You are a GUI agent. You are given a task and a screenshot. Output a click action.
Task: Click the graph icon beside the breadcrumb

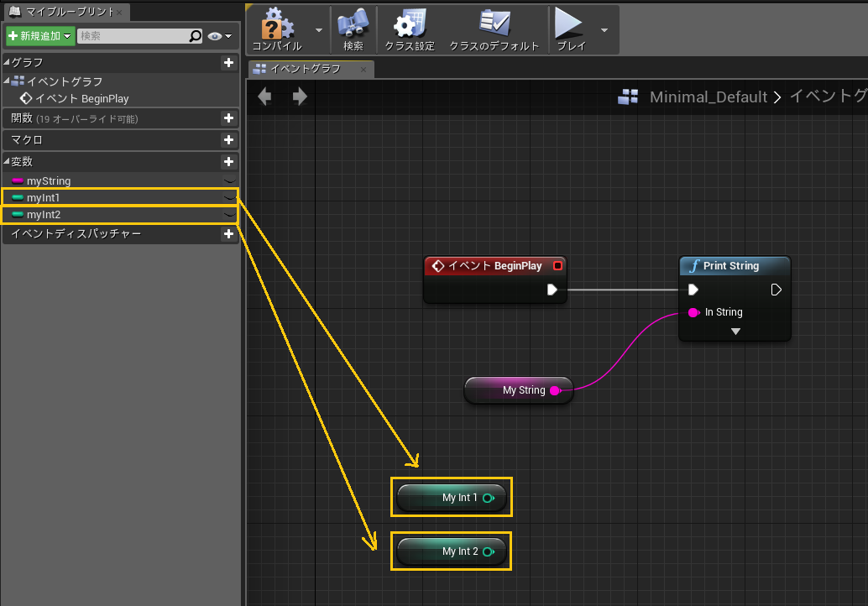(x=628, y=97)
